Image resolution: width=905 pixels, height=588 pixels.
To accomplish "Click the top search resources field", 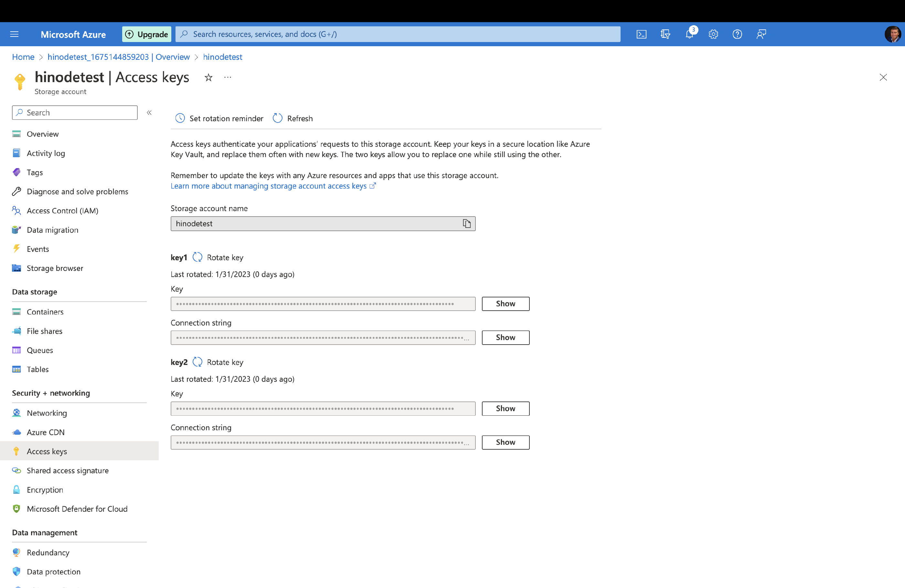I will click(397, 34).
